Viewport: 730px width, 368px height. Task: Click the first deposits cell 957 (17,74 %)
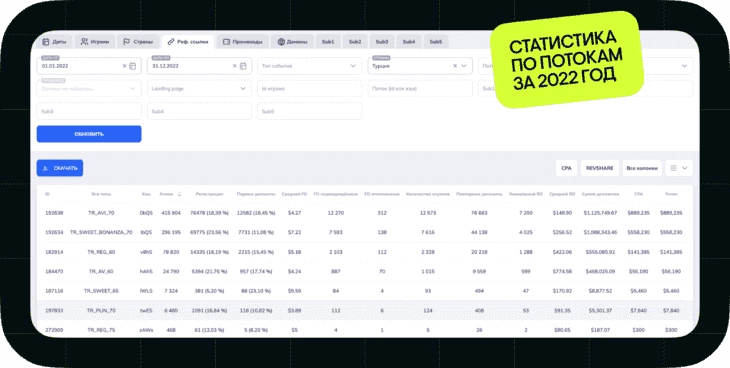coord(256,271)
